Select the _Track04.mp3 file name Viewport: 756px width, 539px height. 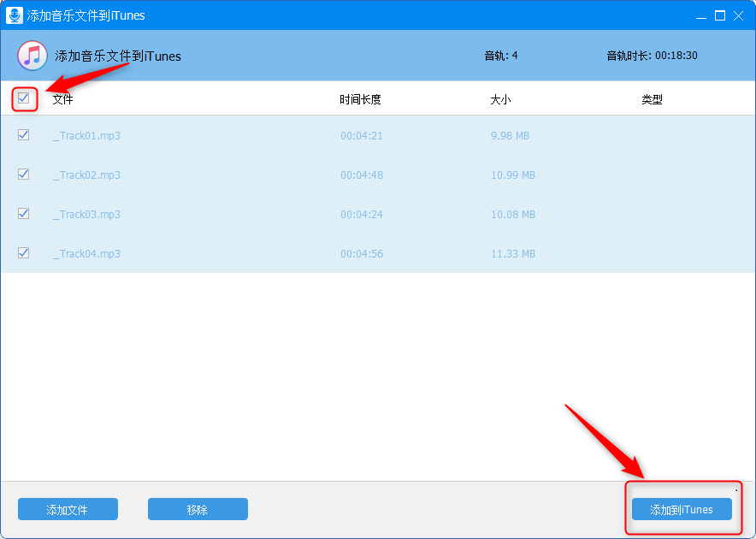86,254
